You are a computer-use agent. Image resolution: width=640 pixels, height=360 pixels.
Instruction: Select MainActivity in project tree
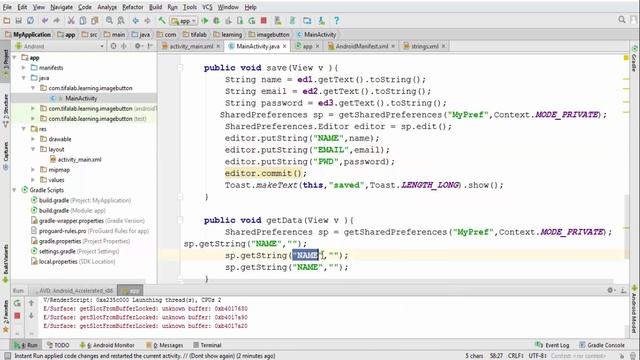[81, 98]
